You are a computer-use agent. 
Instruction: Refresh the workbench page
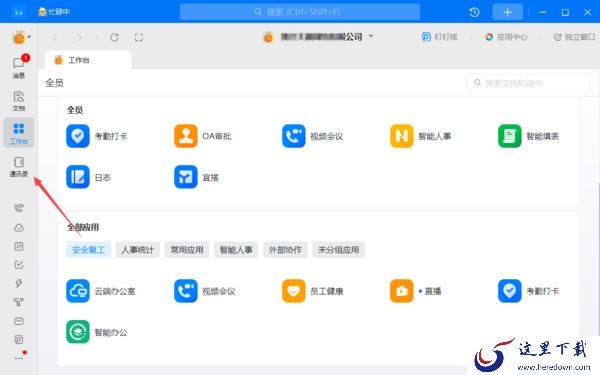[114, 37]
